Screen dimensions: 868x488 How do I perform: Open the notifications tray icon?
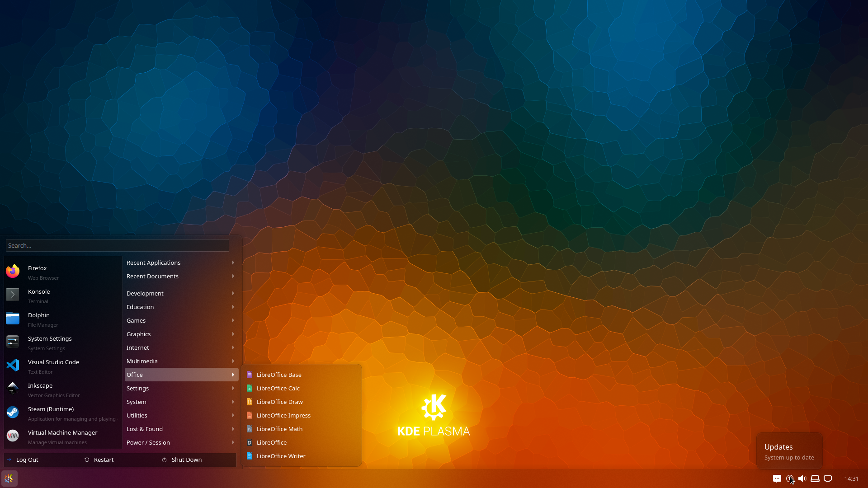tap(777, 479)
